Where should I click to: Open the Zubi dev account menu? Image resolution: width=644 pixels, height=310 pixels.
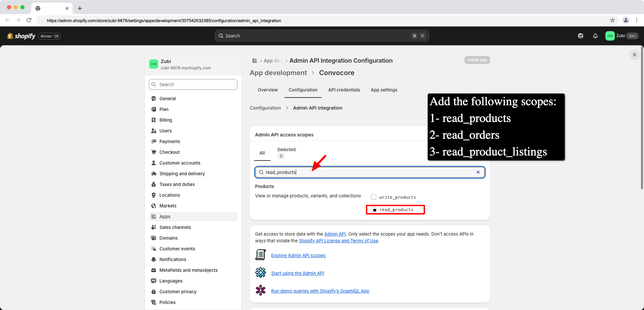[x=622, y=36]
